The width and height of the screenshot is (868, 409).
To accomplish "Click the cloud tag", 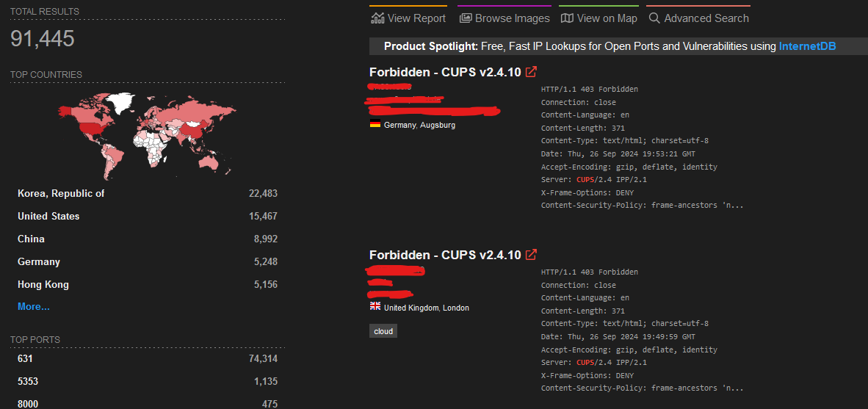I will coord(383,331).
